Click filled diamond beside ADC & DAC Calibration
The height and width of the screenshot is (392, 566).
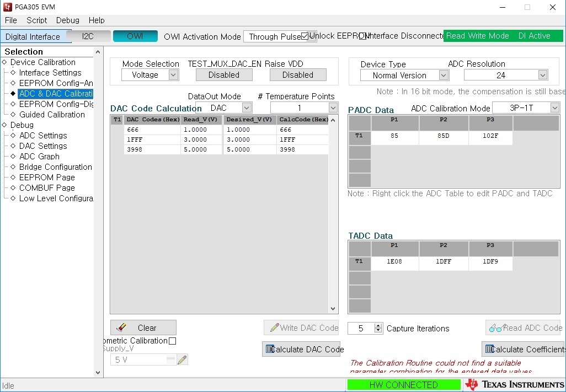pyautogui.click(x=13, y=93)
